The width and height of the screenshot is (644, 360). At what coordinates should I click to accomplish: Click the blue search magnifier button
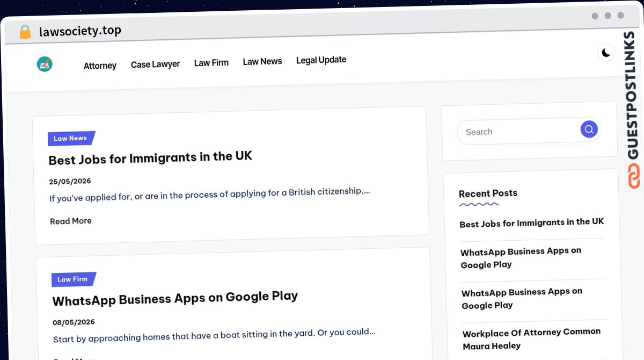pyautogui.click(x=589, y=129)
